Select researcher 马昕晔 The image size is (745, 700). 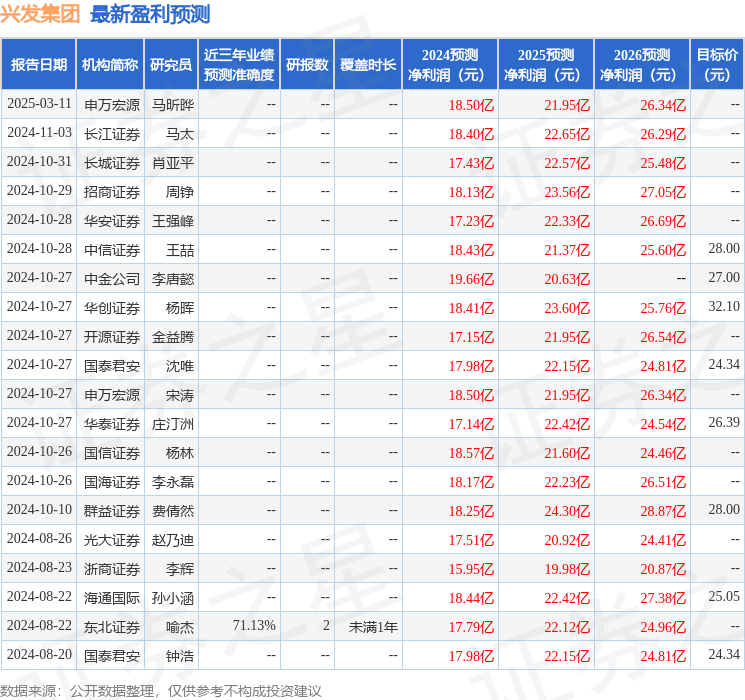(173, 105)
